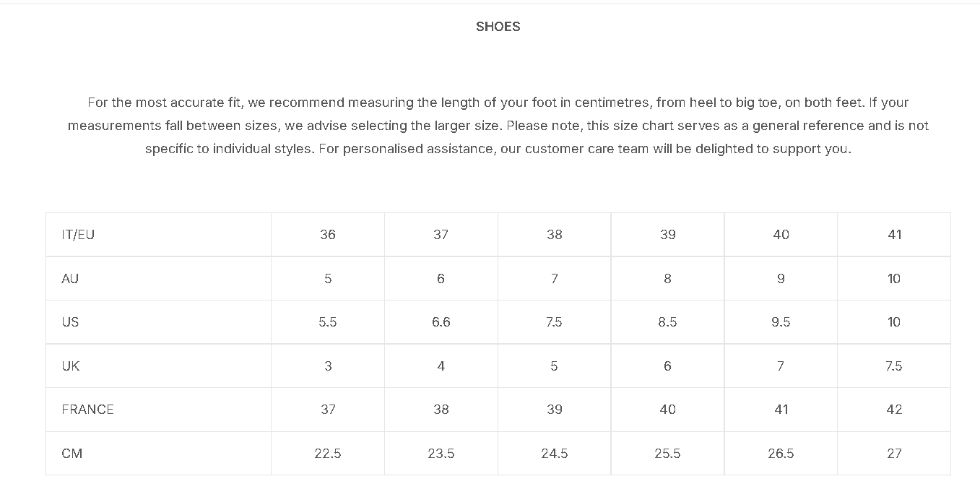Click IT/EU size 36 cell
980x497 pixels.
coord(328,235)
